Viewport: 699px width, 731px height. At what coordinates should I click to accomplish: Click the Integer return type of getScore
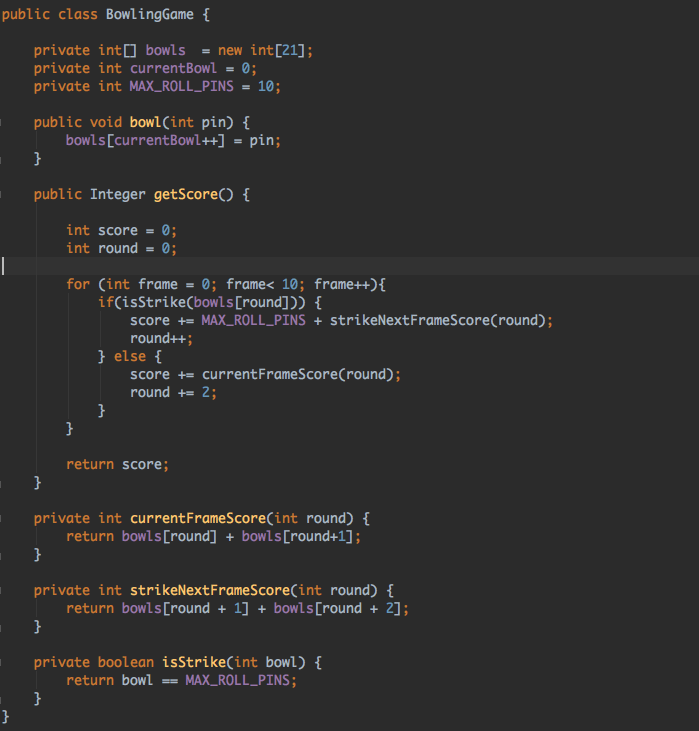point(118,194)
